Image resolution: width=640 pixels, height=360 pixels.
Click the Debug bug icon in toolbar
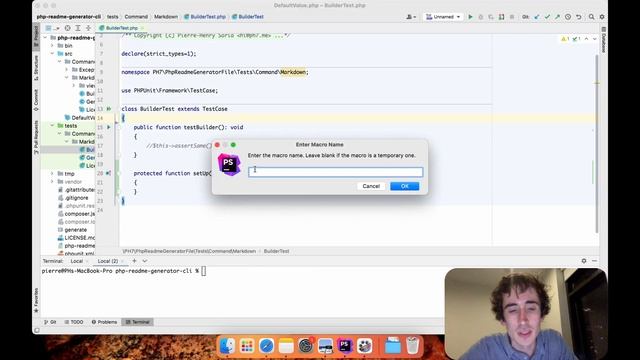[480, 17]
